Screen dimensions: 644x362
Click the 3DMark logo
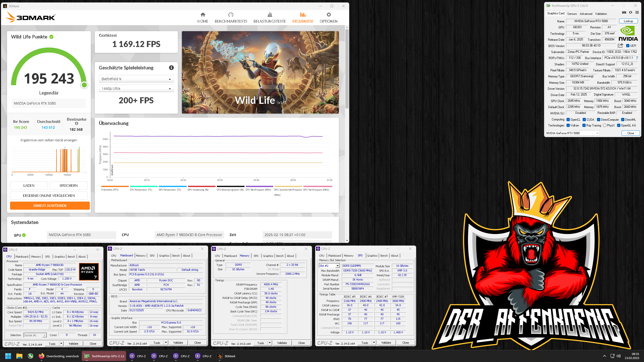point(30,17)
